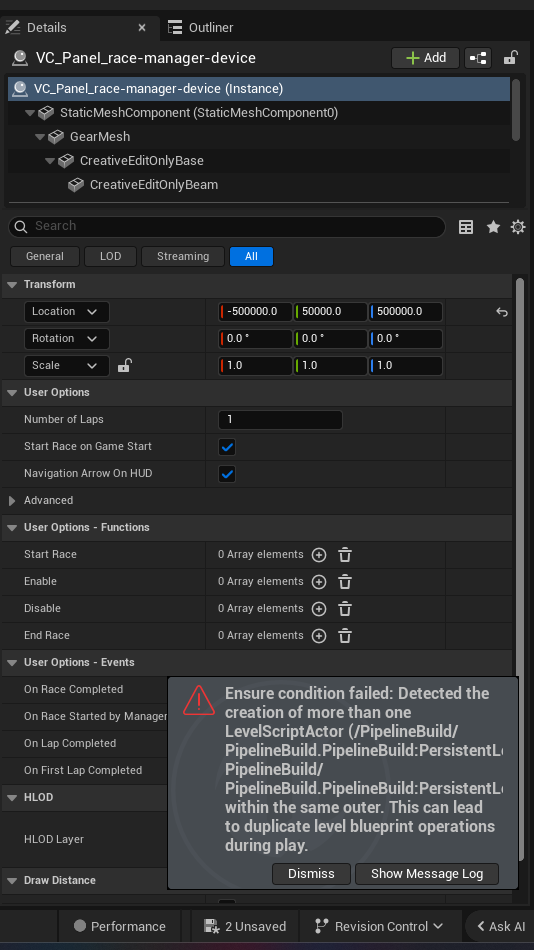The width and height of the screenshot is (534, 950).
Task: Open the blueprint/hierarchy icon next to Add
Action: point(478,58)
